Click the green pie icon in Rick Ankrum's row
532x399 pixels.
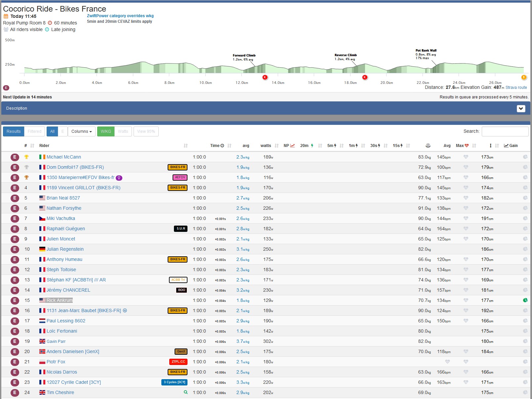525,300
